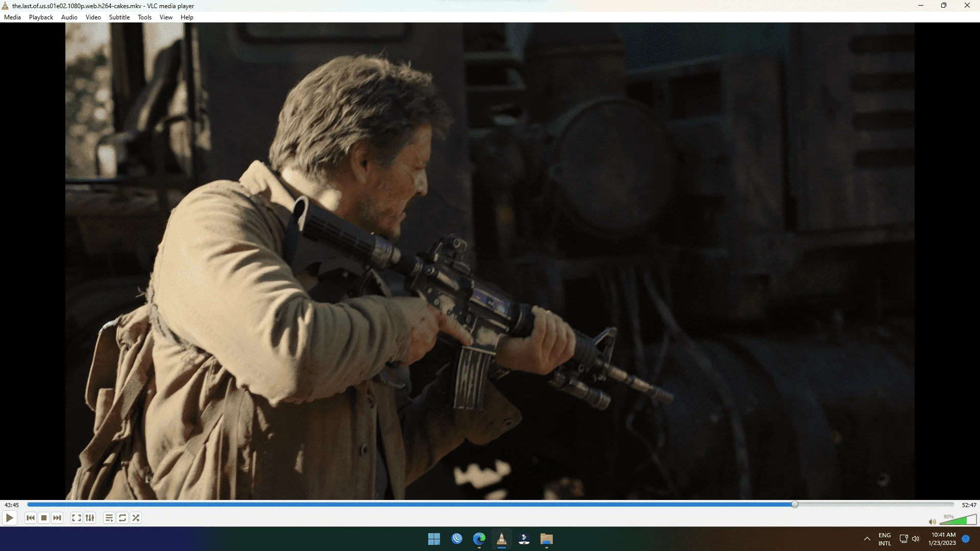
Task: Open network settings in system tray
Action: click(903, 539)
